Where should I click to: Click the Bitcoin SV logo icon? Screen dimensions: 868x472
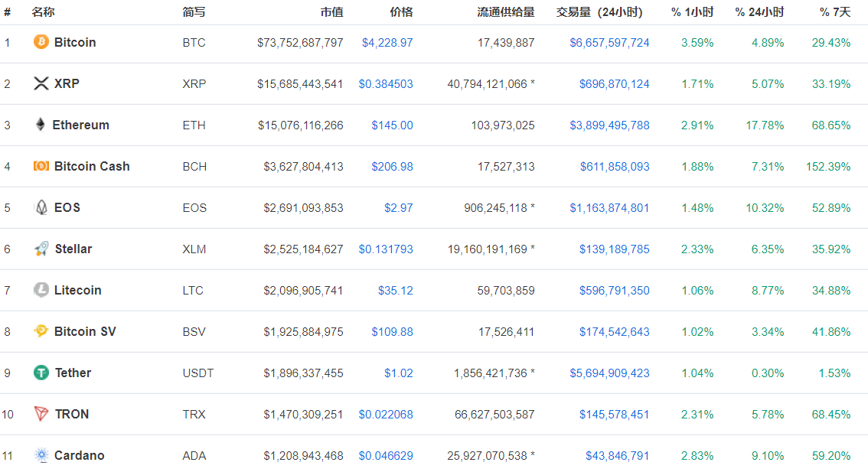click(x=41, y=331)
